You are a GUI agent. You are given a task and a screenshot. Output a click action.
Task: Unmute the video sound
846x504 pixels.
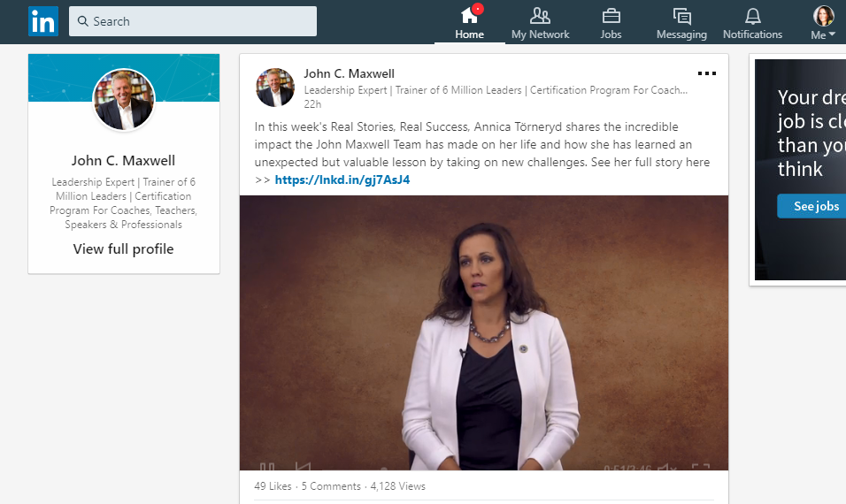click(667, 468)
